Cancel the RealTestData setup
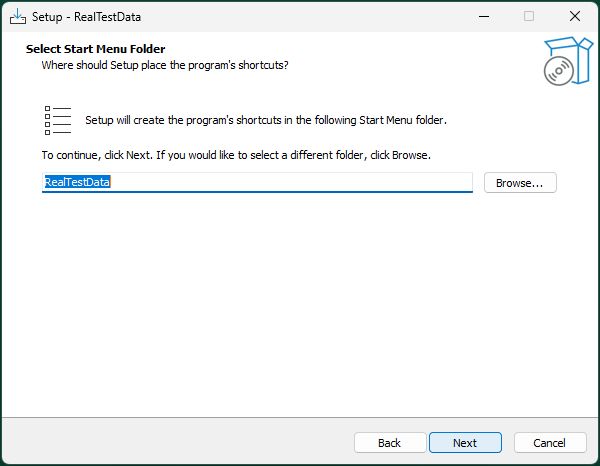Image resolution: width=600 pixels, height=466 pixels. pyautogui.click(x=549, y=443)
